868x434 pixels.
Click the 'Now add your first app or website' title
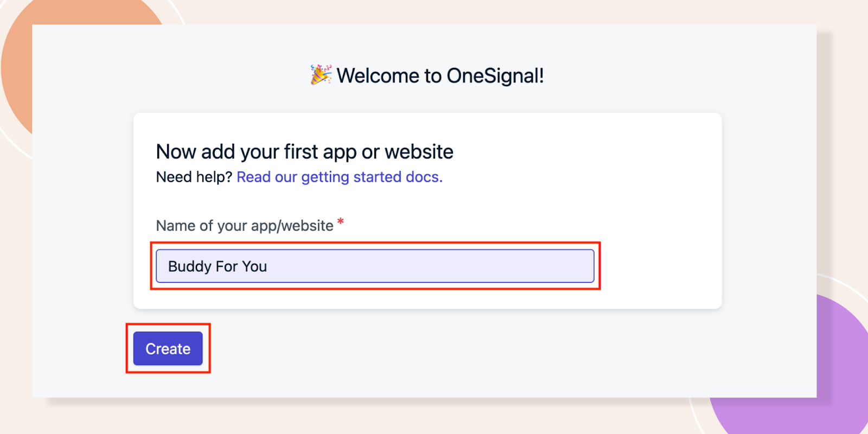coord(304,151)
